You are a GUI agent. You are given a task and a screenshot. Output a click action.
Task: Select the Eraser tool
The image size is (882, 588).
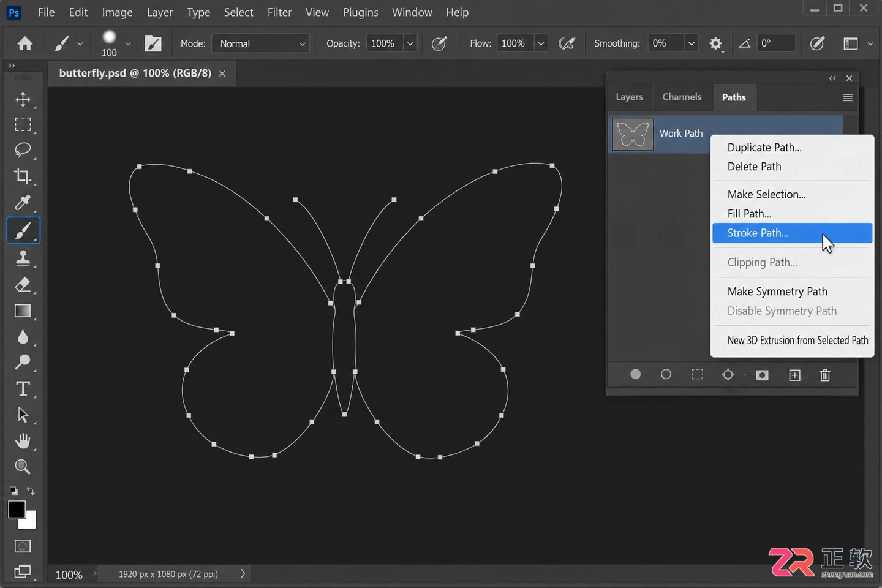(x=23, y=284)
